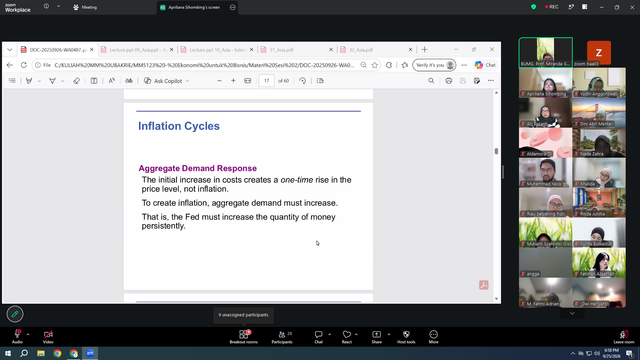Open the React emoji menu
This screenshot has width=640, height=360.
347,337
